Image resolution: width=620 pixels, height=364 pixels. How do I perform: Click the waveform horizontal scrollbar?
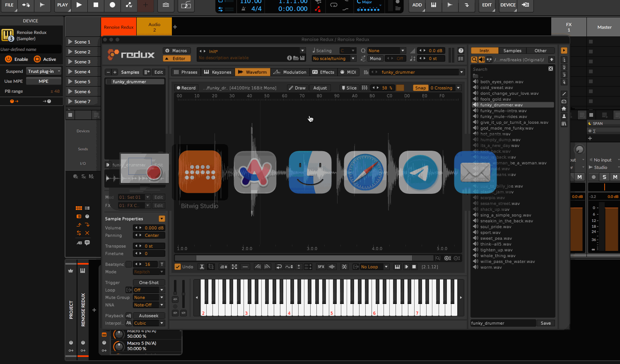click(x=304, y=258)
